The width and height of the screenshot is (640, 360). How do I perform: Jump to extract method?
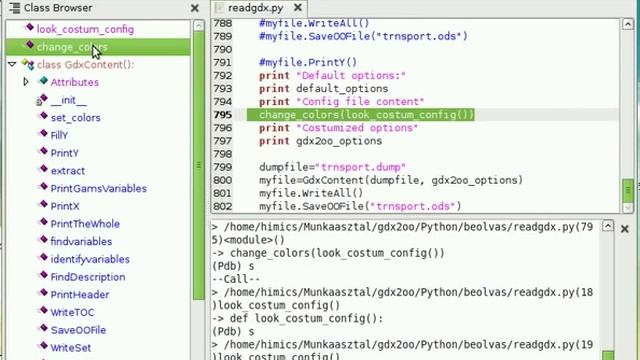[x=68, y=171]
